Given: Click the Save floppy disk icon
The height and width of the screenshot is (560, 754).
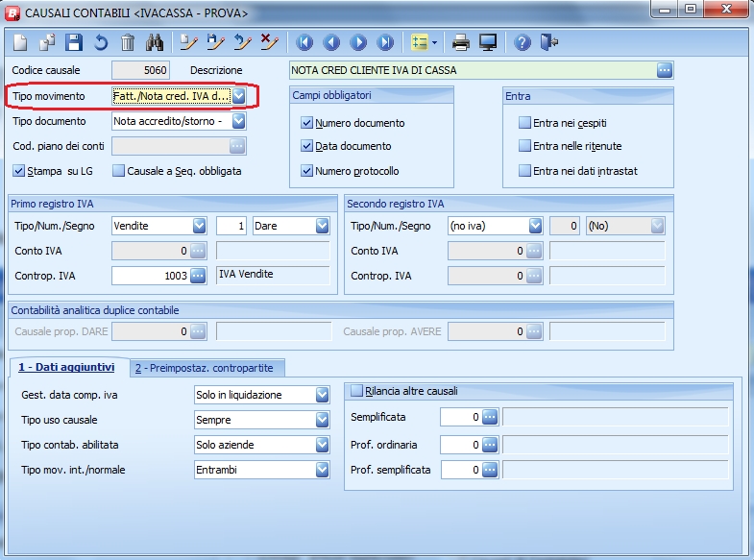Looking at the screenshot, I should pos(74,42).
